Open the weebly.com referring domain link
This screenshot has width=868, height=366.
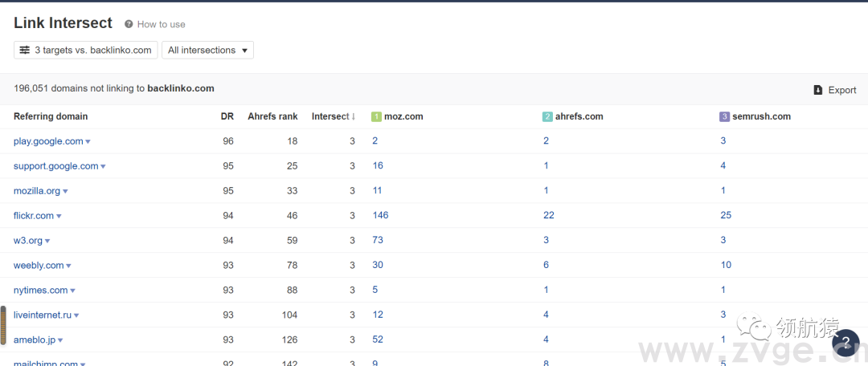[x=38, y=265]
